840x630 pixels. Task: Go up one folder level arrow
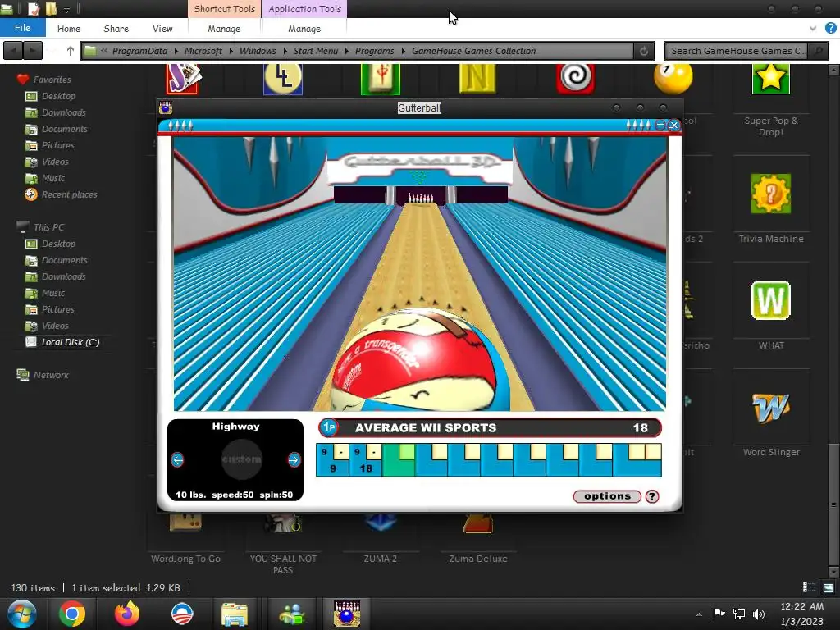click(x=71, y=51)
